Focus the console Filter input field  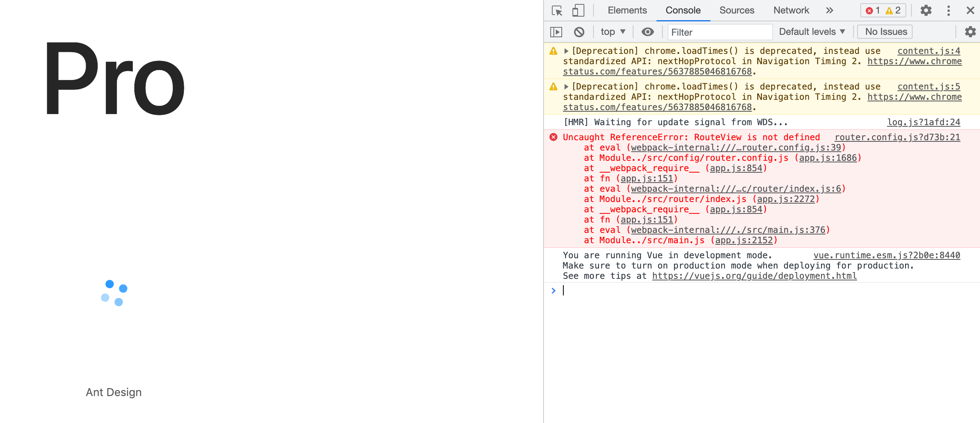(x=720, y=32)
